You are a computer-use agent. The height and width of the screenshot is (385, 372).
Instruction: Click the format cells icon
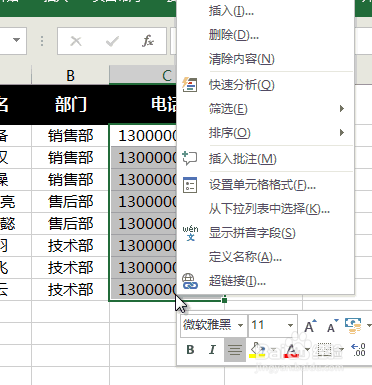[190, 185]
